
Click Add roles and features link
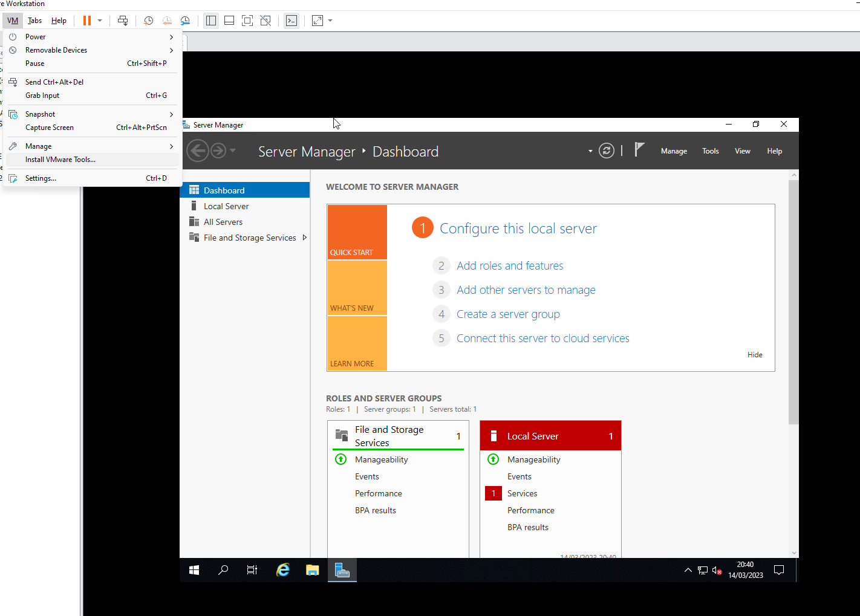coord(509,265)
